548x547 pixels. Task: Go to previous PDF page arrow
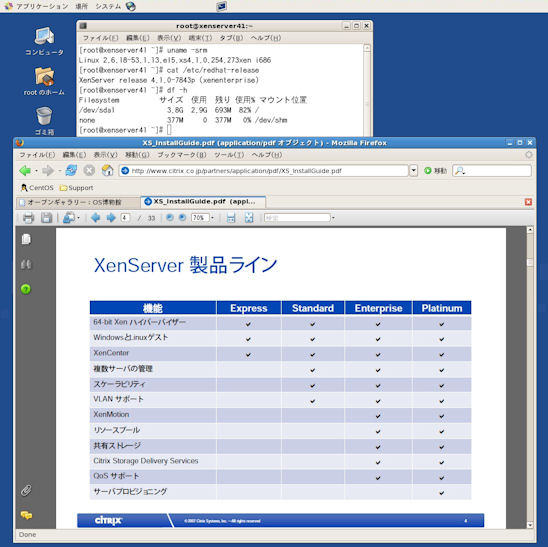[x=95, y=218]
